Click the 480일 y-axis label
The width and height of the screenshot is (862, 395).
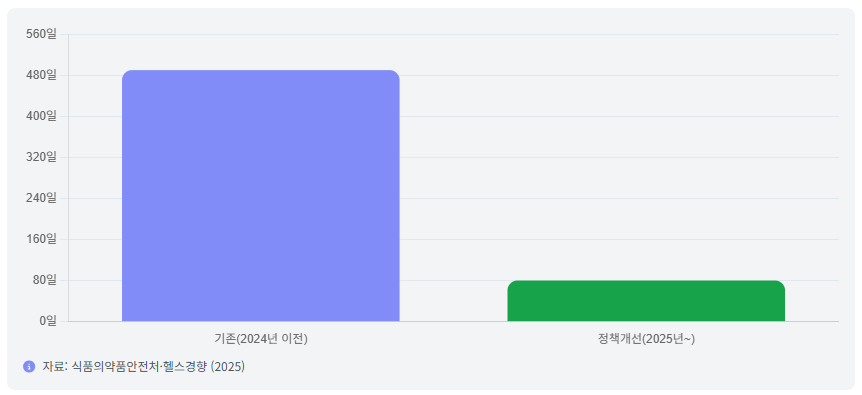(41, 75)
